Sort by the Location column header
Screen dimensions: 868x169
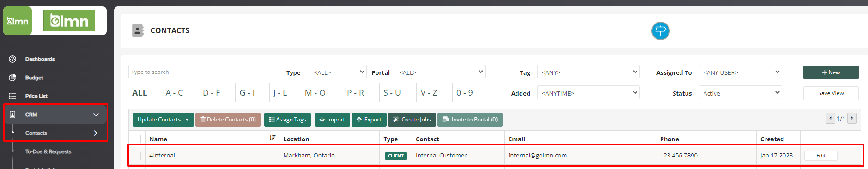(x=297, y=139)
